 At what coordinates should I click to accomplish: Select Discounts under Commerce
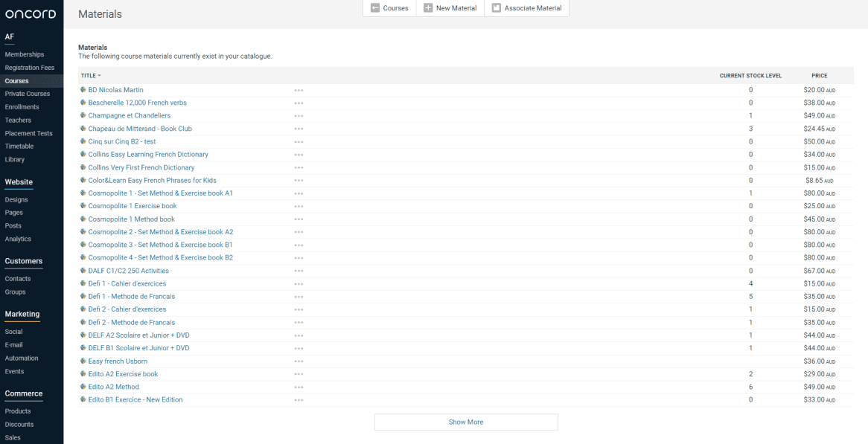(x=20, y=425)
